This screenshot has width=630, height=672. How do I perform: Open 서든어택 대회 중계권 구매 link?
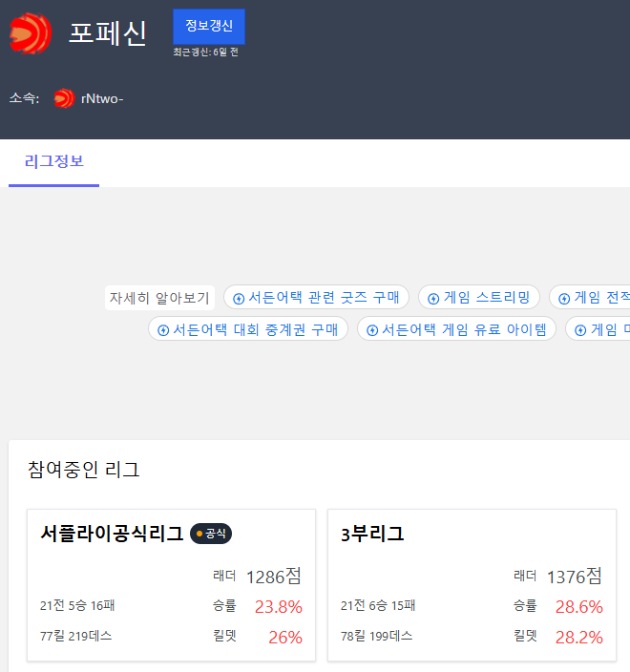point(255,330)
